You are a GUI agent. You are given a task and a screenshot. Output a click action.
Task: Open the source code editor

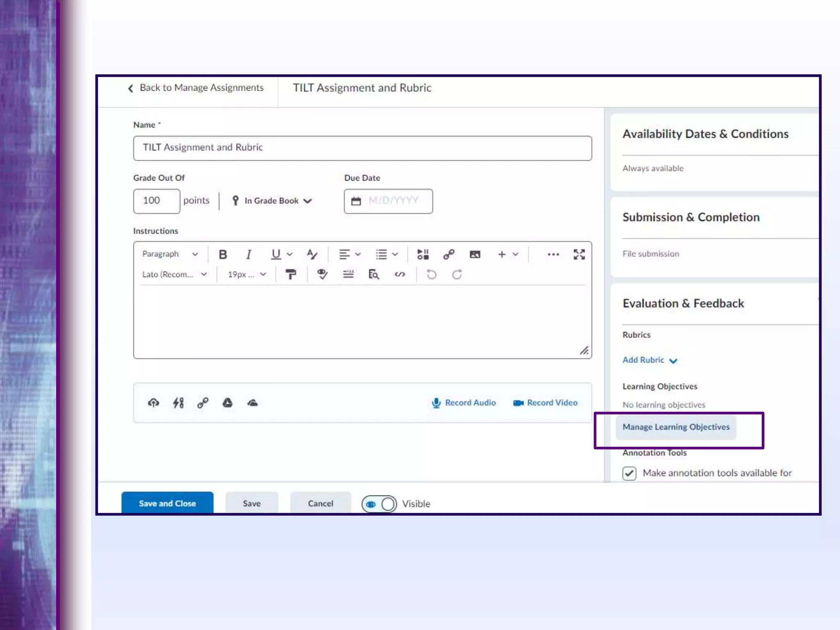point(399,274)
